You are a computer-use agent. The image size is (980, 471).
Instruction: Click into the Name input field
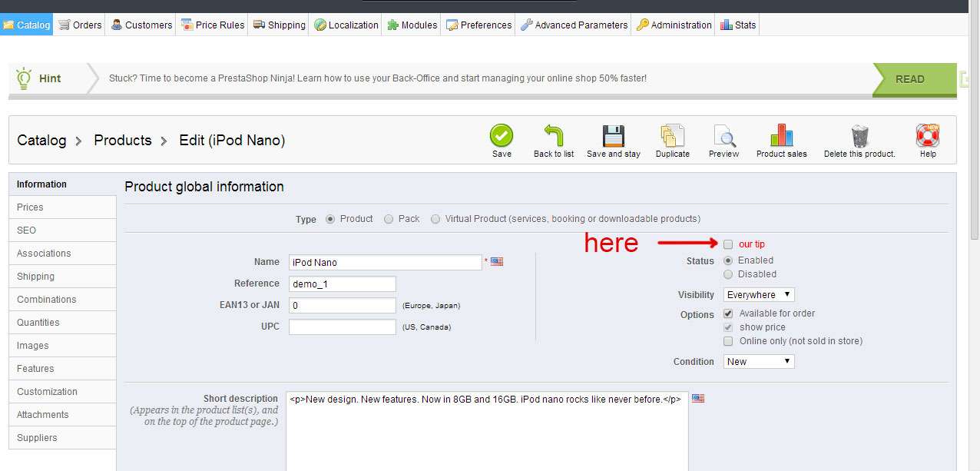[386, 262]
